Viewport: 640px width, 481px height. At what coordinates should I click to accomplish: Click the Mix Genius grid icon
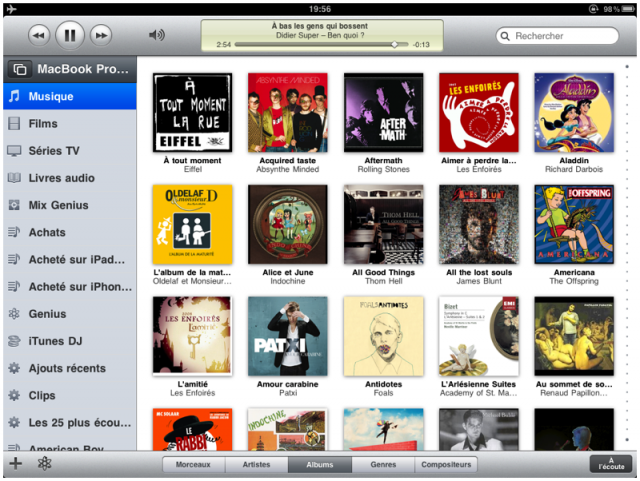pyautogui.click(x=14, y=205)
